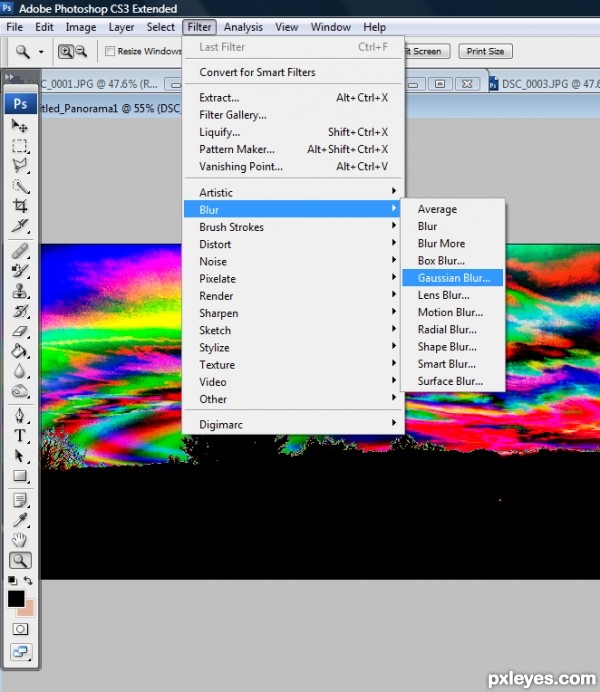Select the Zoom tool in toolbox
The image size is (600, 692).
(20, 560)
